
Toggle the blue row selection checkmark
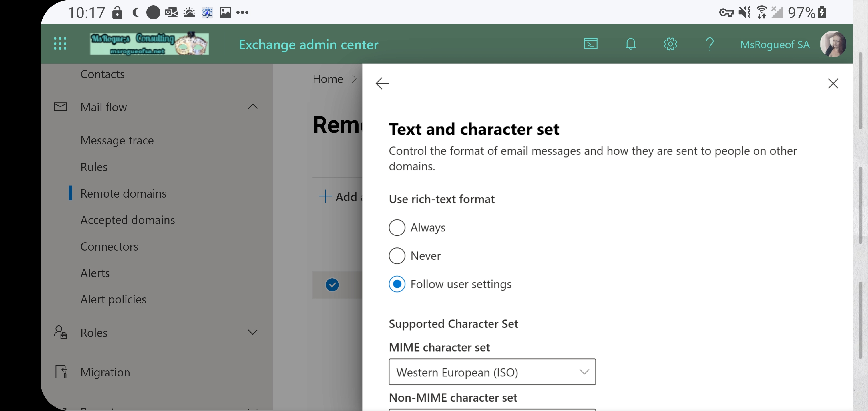pyautogui.click(x=332, y=285)
